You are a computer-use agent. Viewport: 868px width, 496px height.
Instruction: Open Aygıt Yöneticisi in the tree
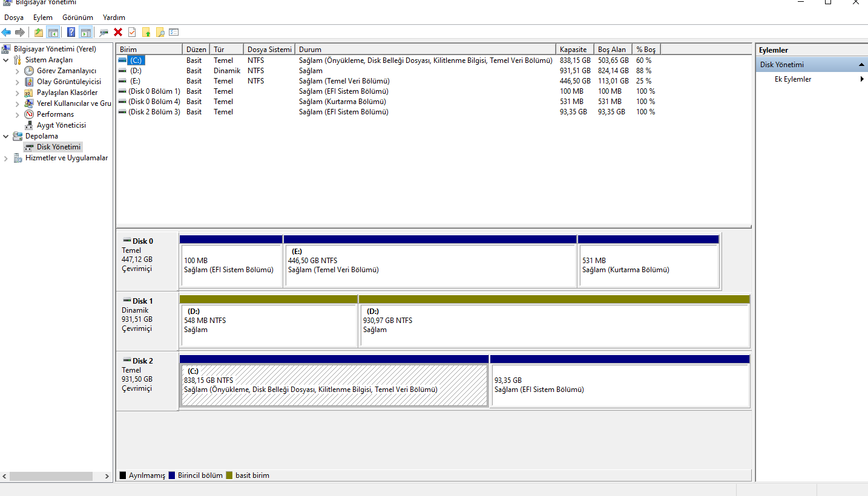(61, 125)
